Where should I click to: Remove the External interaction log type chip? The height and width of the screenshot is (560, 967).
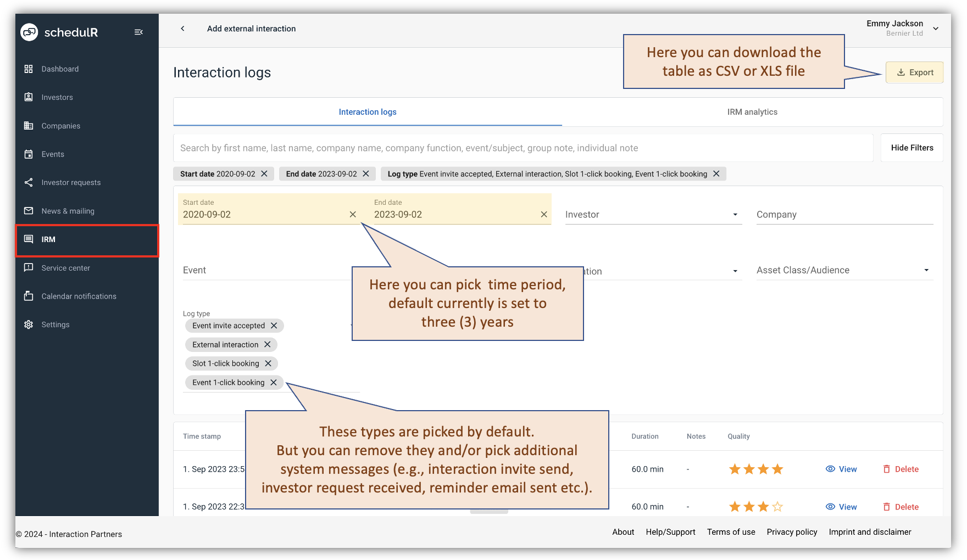268,344
